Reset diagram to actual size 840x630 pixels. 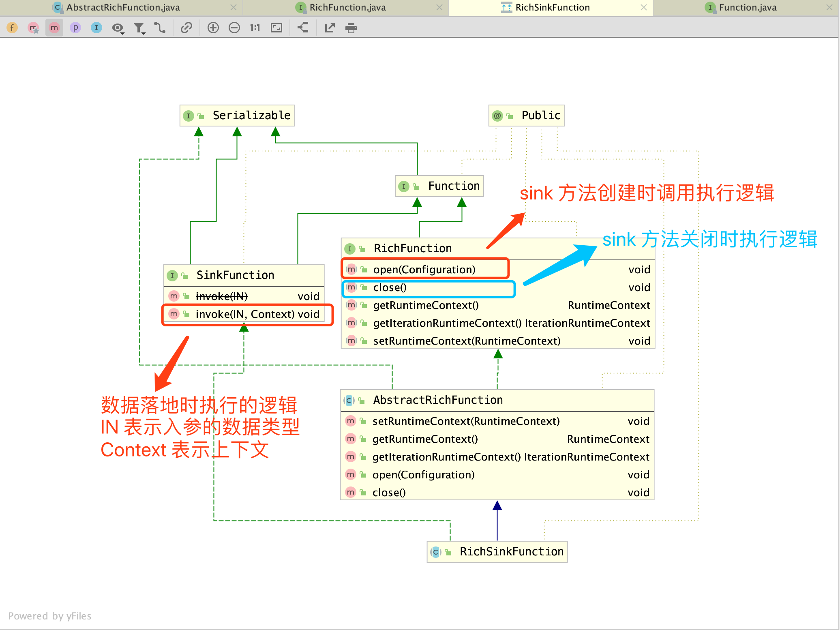[x=255, y=28]
